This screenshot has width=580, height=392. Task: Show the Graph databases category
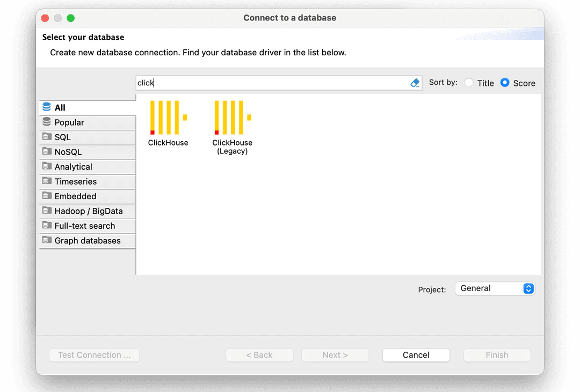coord(88,241)
